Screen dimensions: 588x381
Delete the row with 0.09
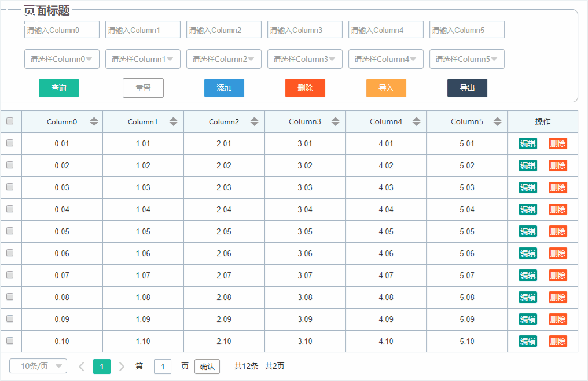(558, 319)
